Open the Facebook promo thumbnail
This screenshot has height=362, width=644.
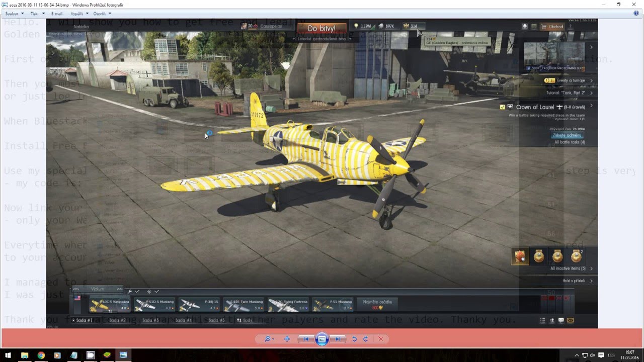point(554,57)
